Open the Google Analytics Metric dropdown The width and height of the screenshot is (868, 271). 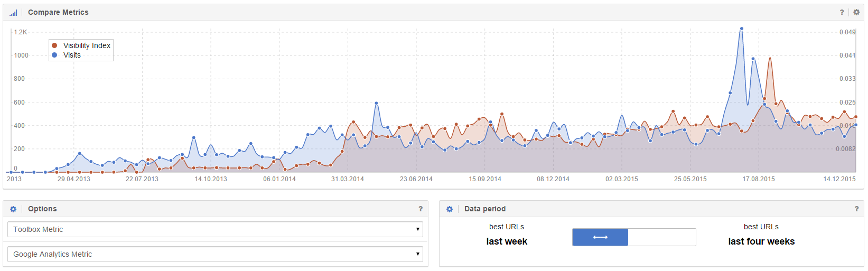(x=215, y=254)
